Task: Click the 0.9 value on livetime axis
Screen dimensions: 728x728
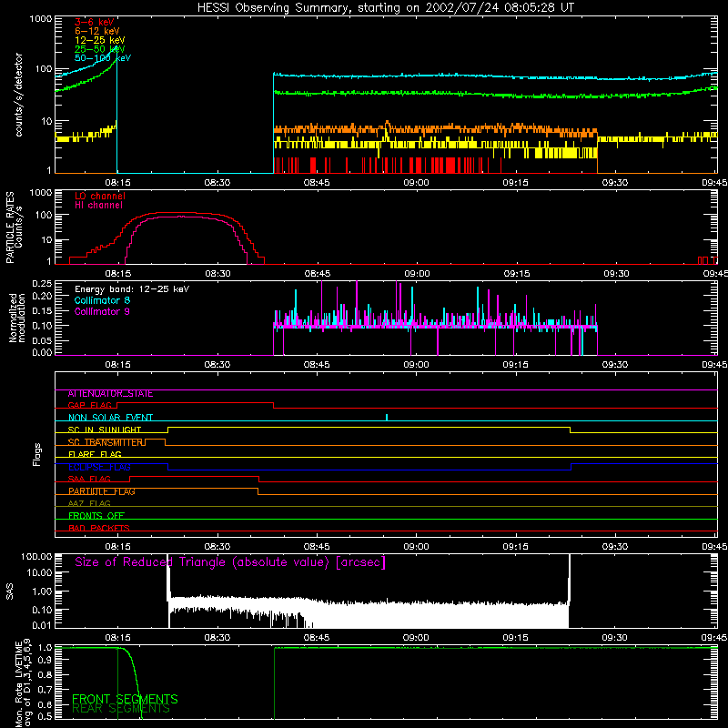Action: click(x=45, y=660)
